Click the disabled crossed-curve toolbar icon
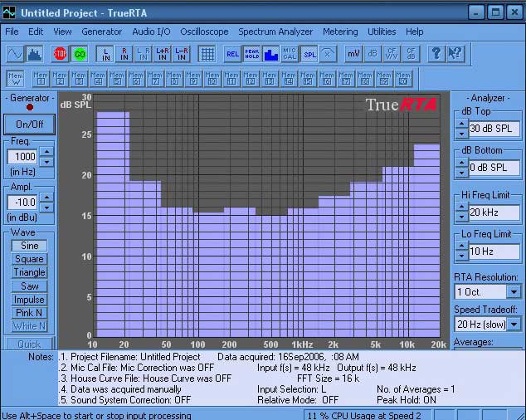 328,54
